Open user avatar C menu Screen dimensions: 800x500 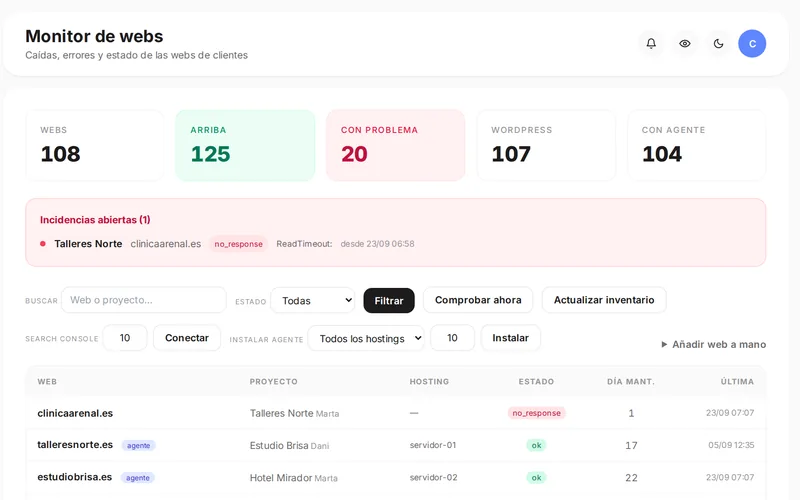752,43
